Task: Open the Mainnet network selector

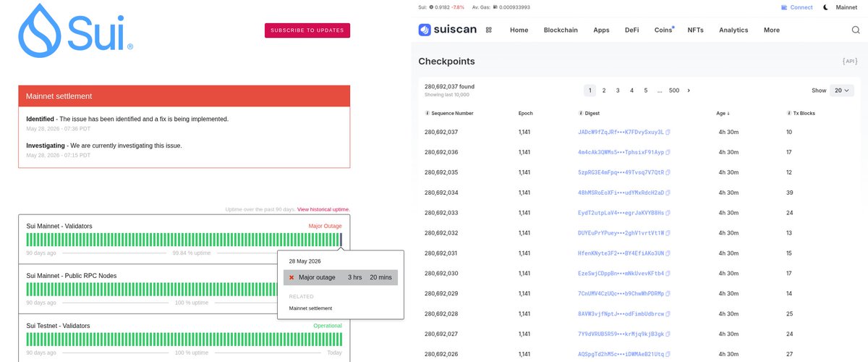Action: pos(846,7)
